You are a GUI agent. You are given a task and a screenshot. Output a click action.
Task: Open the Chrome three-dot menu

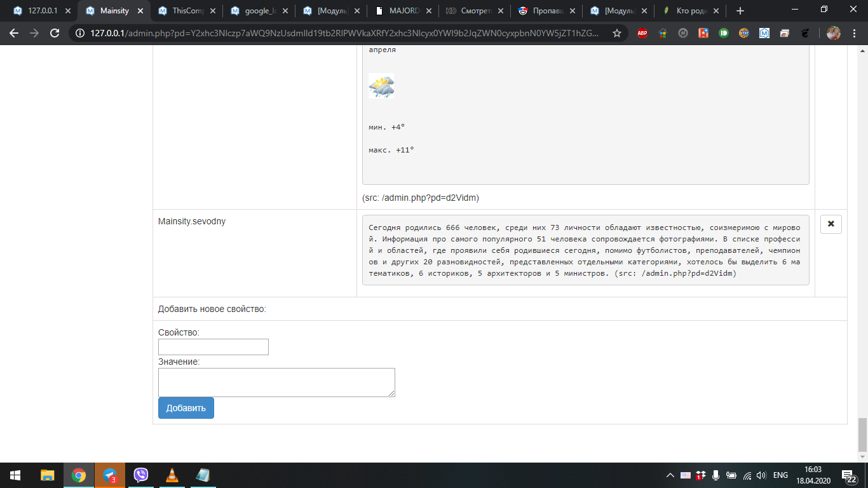click(855, 33)
